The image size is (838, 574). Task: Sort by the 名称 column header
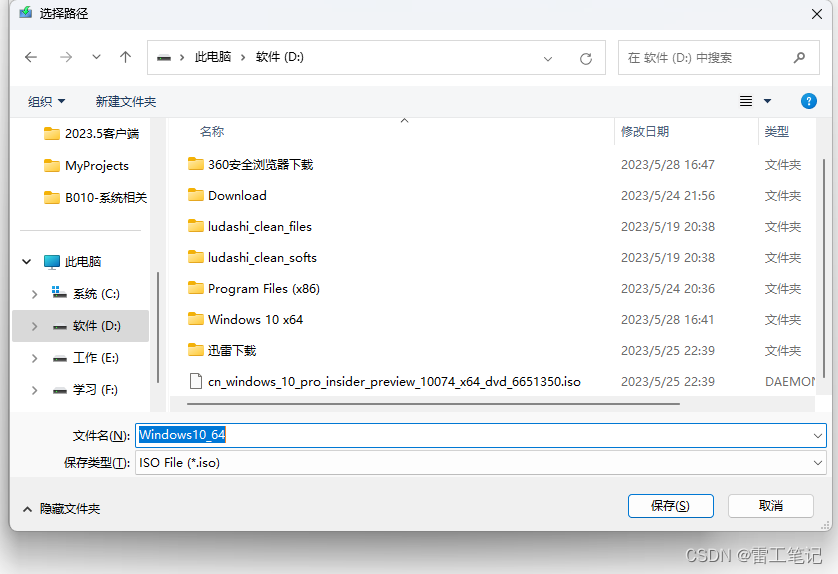pyautogui.click(x=212, y=131)
